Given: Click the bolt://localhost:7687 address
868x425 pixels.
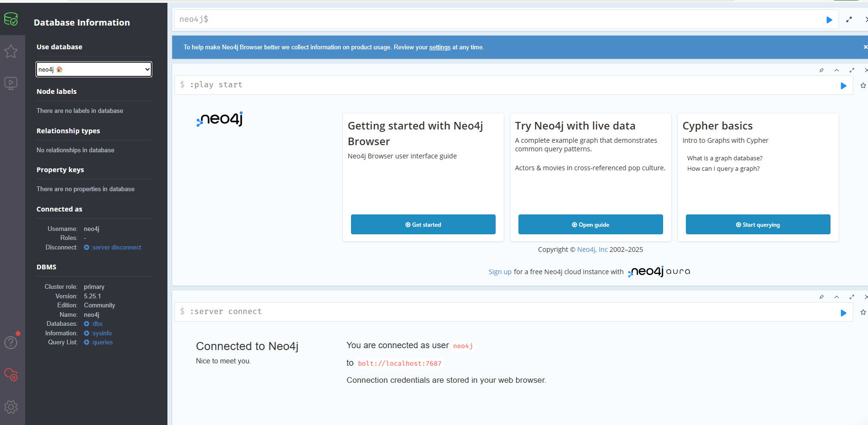Looking at the screenshot, I should click(x=399, y=364).
